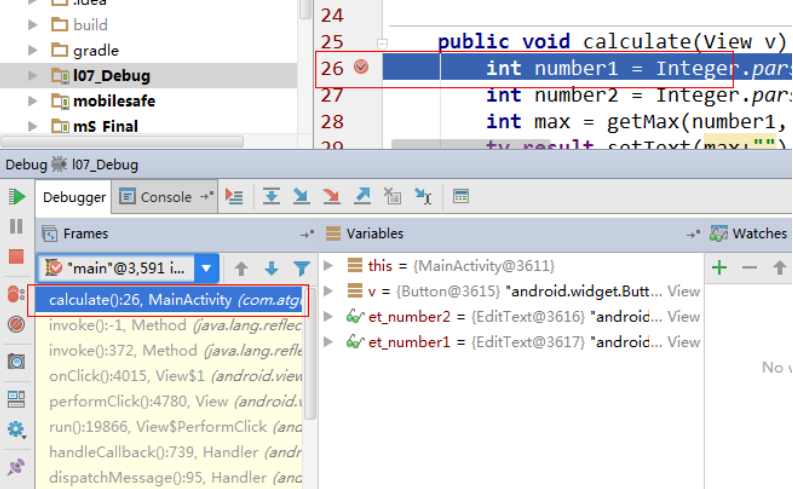Open debugger settings gear

(16, 429)
